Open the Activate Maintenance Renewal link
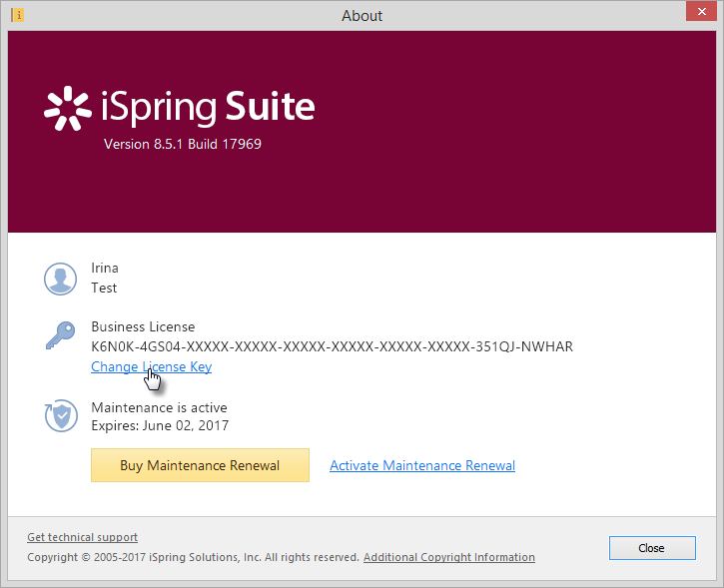 [422, 465]
